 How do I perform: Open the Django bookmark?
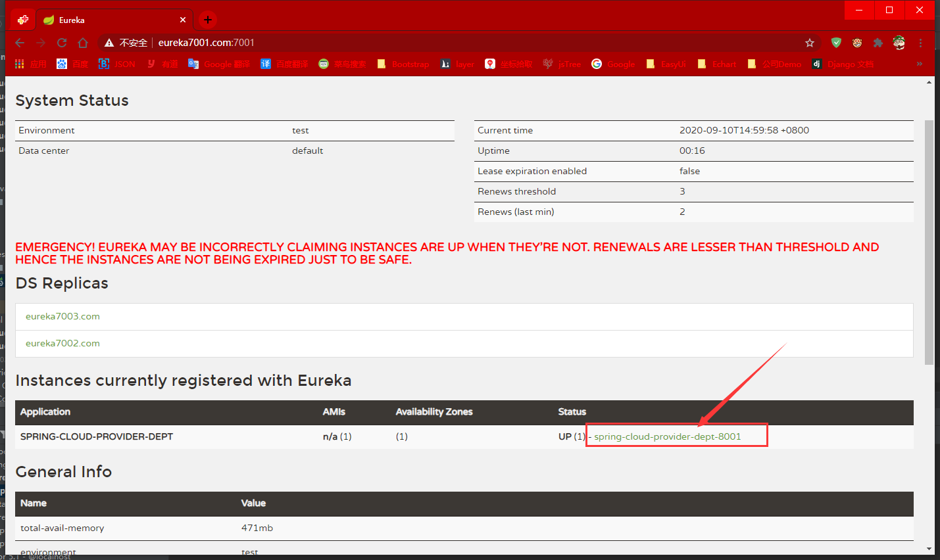843,64
